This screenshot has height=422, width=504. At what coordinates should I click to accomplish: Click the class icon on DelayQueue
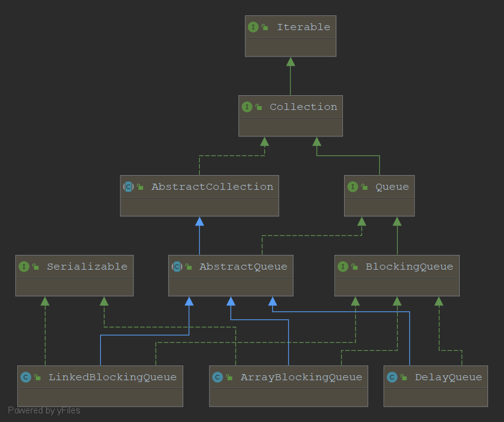[x=392, y=377]
